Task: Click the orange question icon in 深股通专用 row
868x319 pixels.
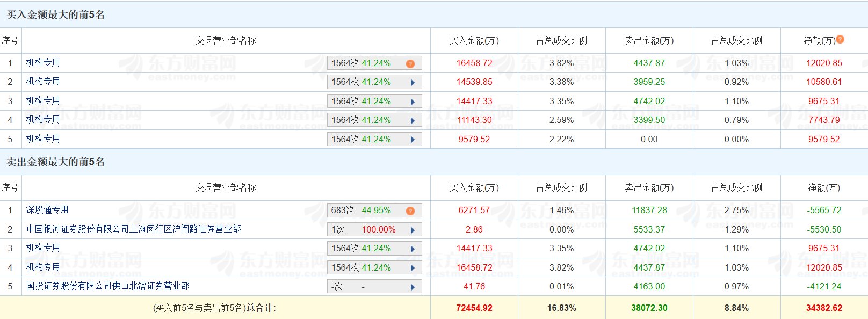Action: pos(410,211)
